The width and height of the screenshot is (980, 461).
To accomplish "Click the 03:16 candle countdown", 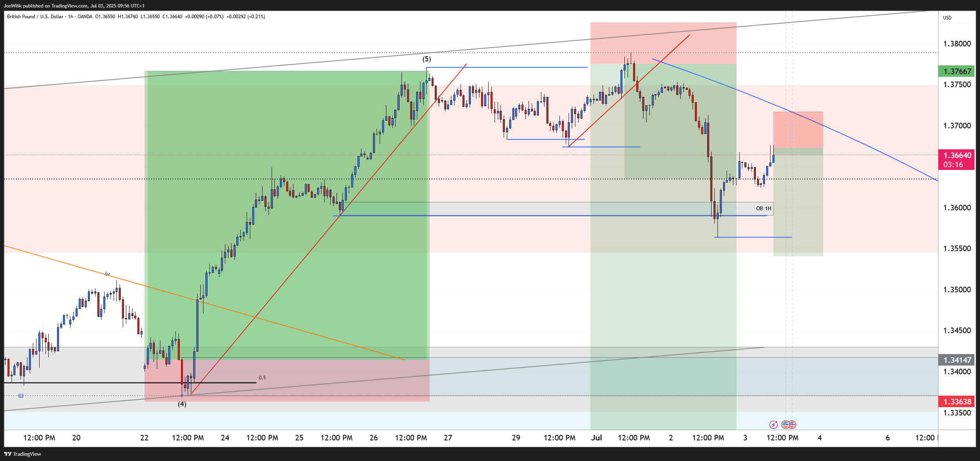I will click(953, 165).
